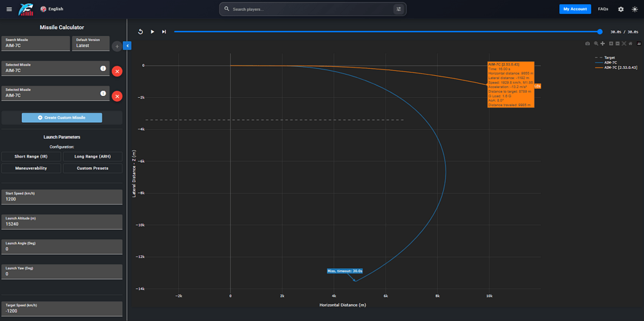Click the Miss, timeout: 30.0s label
Image resolution: width=644 pixels, height=321 pixels.
point(345,271)
